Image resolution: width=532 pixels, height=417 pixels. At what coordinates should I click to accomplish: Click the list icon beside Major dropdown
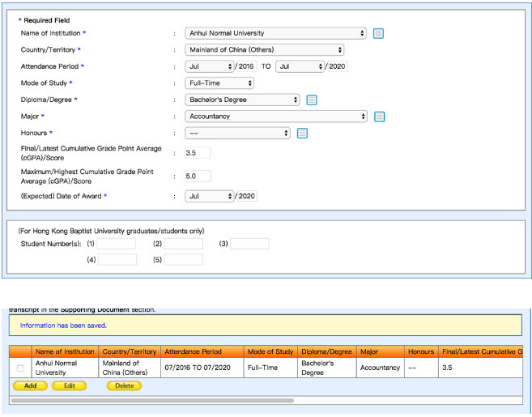point(378,117)
